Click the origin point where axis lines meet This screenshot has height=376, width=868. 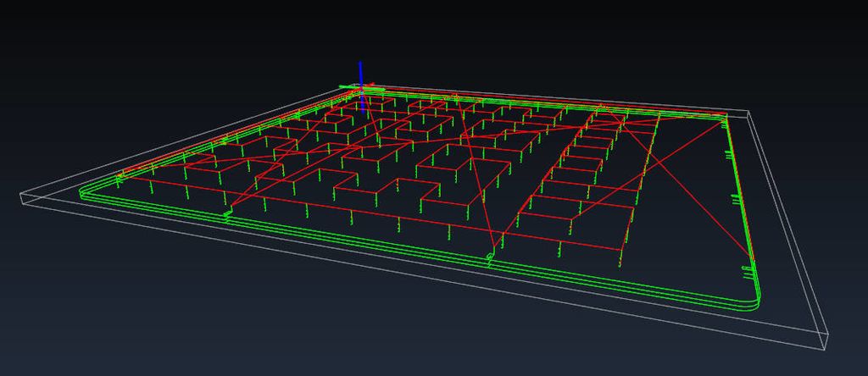pyautogui.click(x=362, y=86)
